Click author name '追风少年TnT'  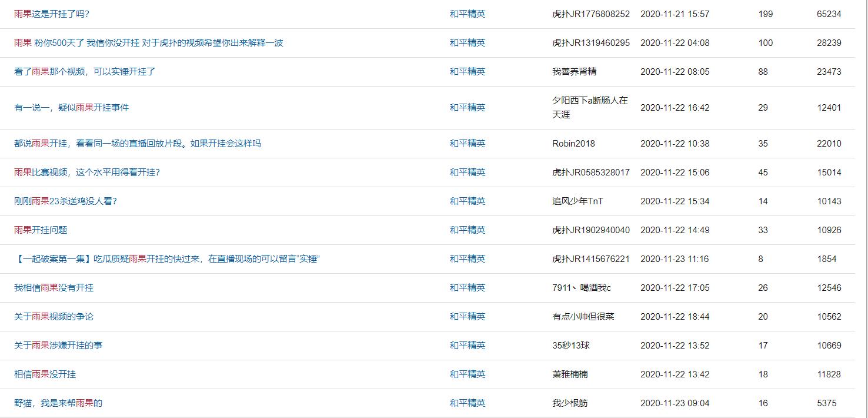tap(577, 201)
